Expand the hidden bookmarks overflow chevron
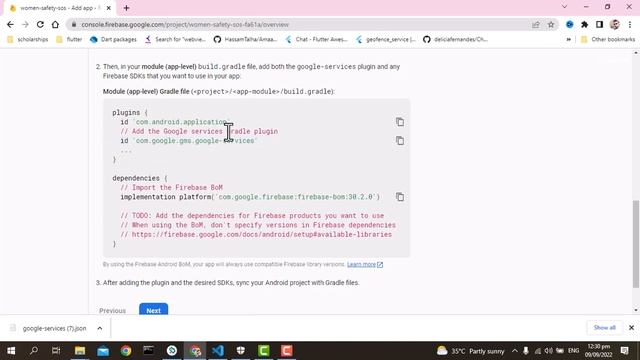This screenshot has width=640, height=360. (x=568, y=39)
